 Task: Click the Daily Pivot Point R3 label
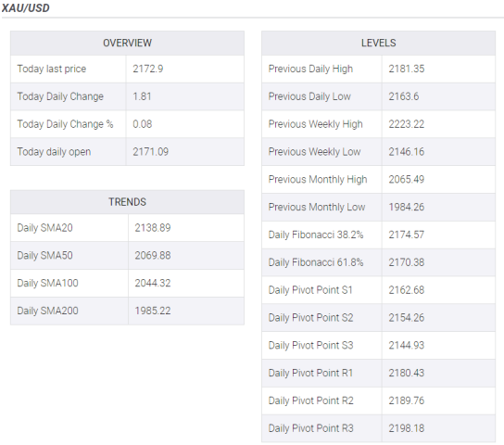[310, 428]
